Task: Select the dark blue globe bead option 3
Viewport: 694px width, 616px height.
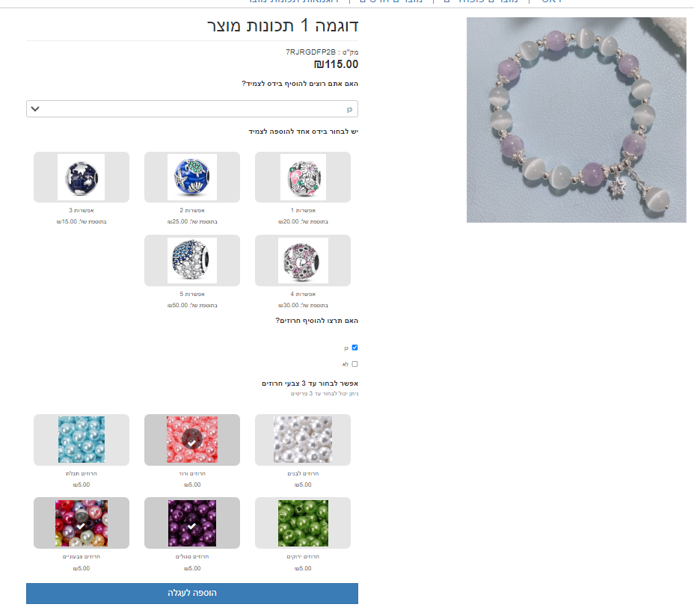Action: coord(82,177)
